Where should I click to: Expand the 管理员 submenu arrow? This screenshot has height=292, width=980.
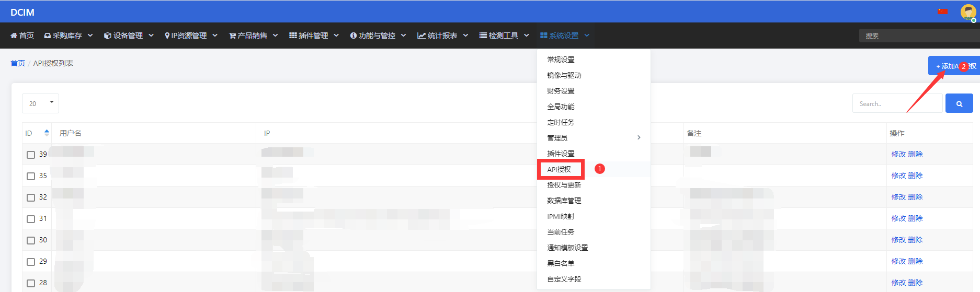639,137
